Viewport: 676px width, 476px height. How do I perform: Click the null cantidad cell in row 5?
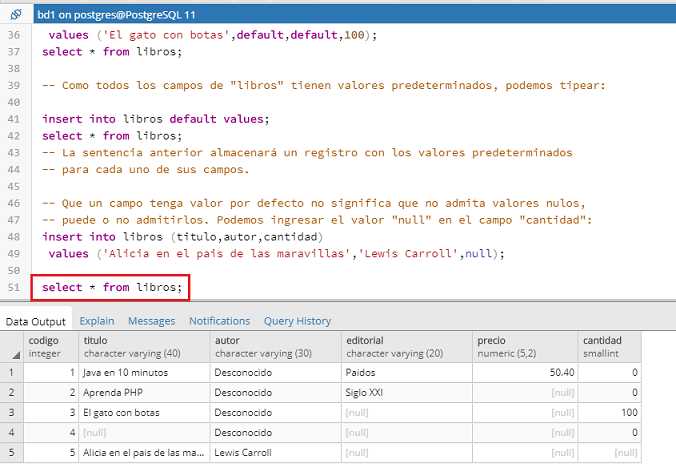click(x=610, y=453)
